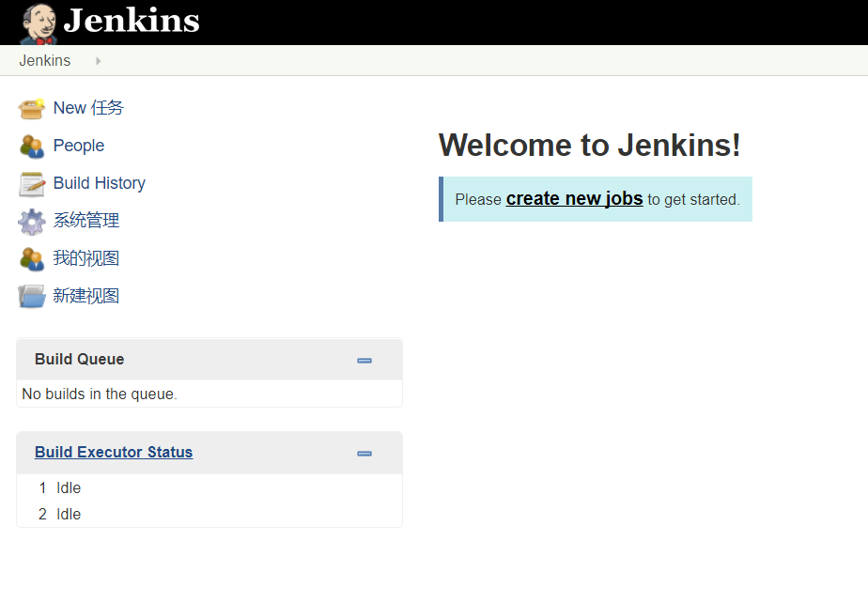
Task: Open the People link
Action: pyautogui.click(x=79, y=146)
